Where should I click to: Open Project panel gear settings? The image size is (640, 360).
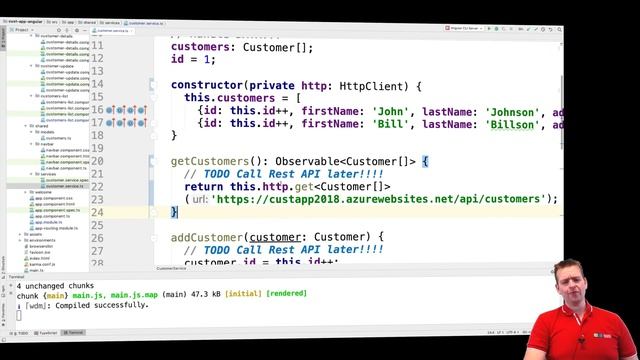pos(76,30)
